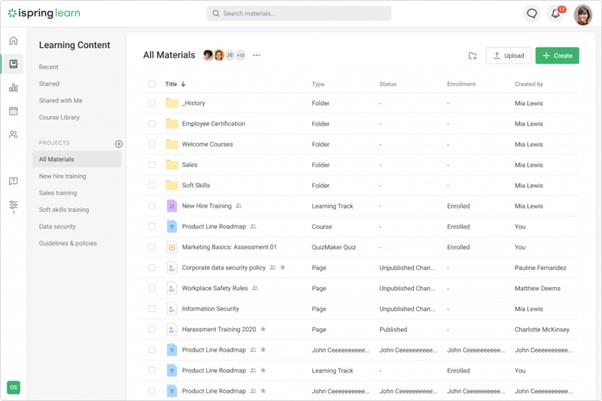This screenshot has height=401, width=602.
Task: Open Shared with Me in sidebar
Action: 61,100
